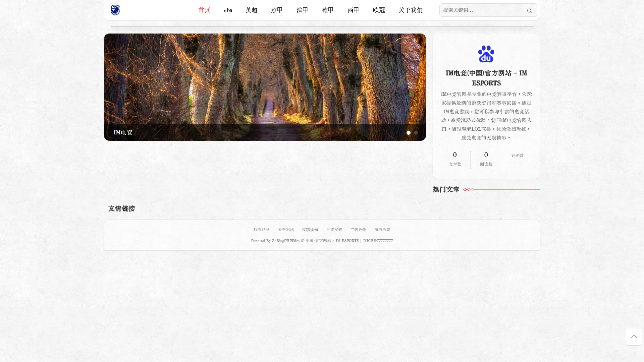644x362 pixels.
Task: Open the 关于我们 menu item
Action: coord(411,10)
